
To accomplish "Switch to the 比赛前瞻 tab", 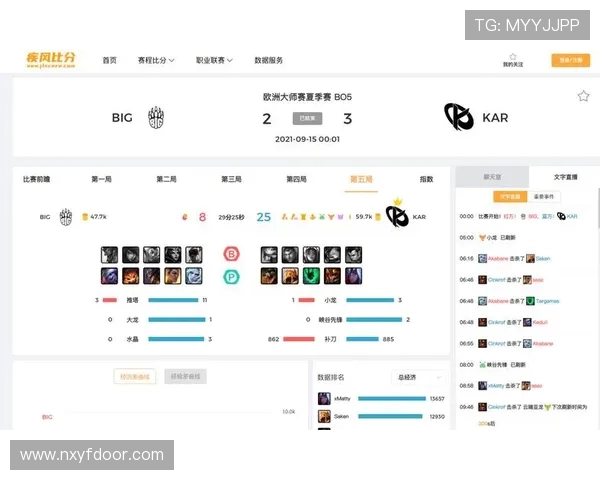I will click(x=36, y=179).
